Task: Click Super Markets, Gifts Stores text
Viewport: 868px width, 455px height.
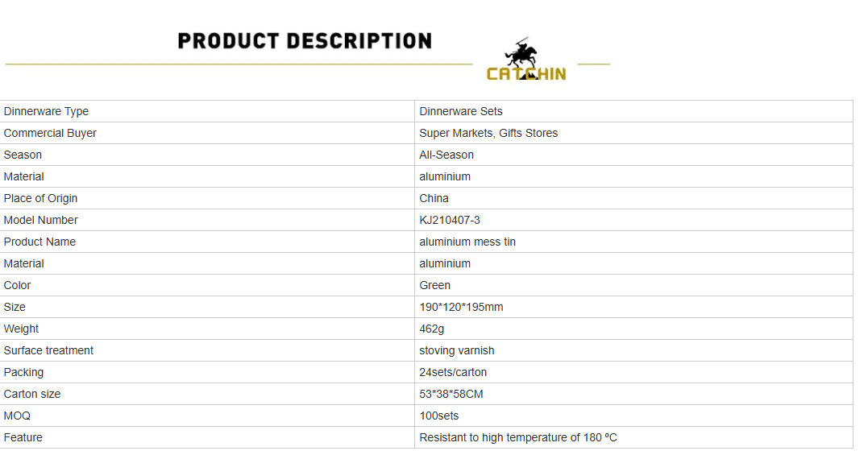Action: point(488,133)
